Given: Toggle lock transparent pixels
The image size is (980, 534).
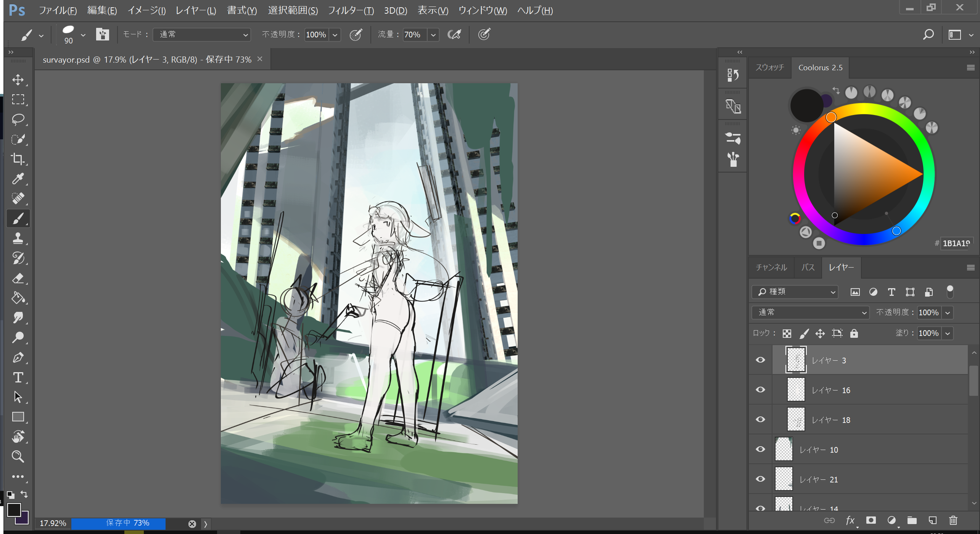Looking at the screenshot, I should 787,334.
